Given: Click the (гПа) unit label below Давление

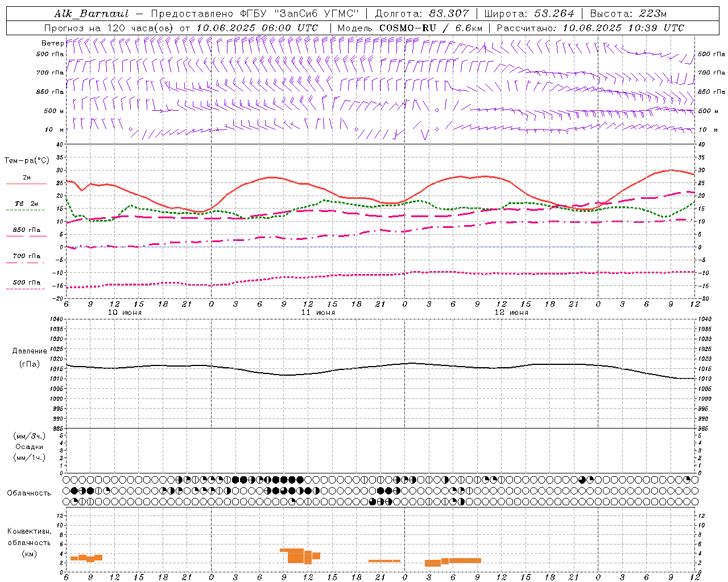Looking at the screenshot, I should point(29,364).
